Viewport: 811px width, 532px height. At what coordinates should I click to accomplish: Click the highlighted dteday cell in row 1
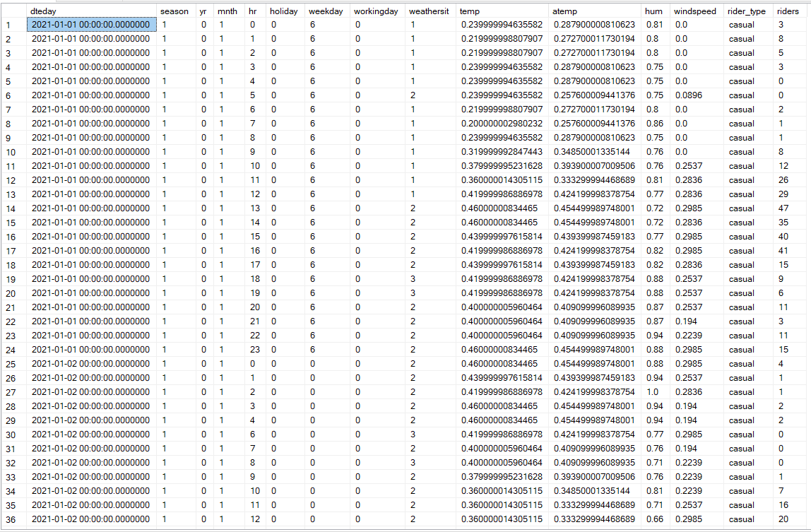tap(91, 24)
